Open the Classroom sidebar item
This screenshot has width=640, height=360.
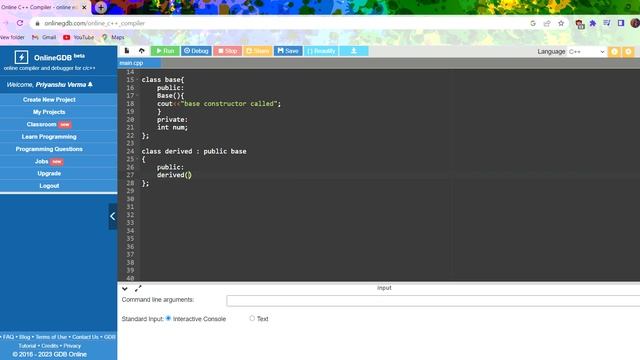point(49,124)
